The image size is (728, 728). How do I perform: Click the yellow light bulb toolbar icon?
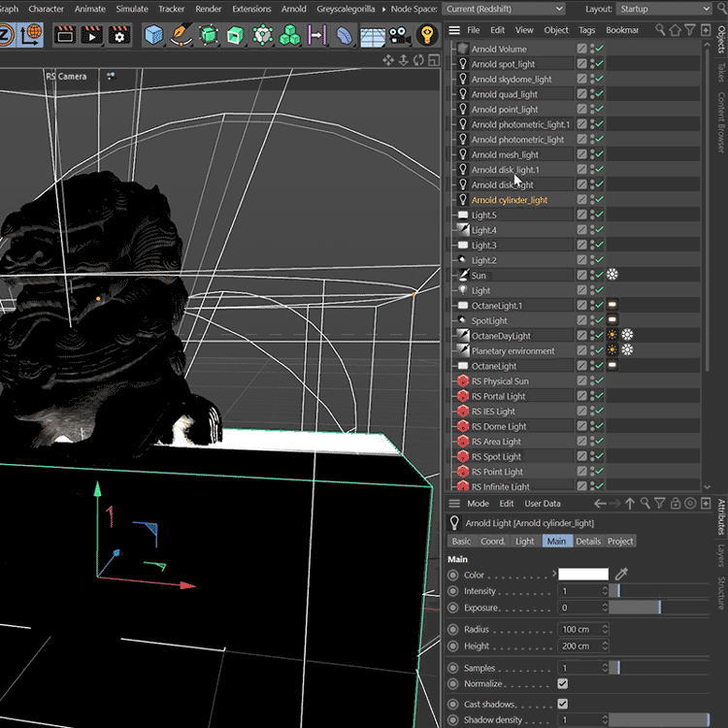[426, 36]
